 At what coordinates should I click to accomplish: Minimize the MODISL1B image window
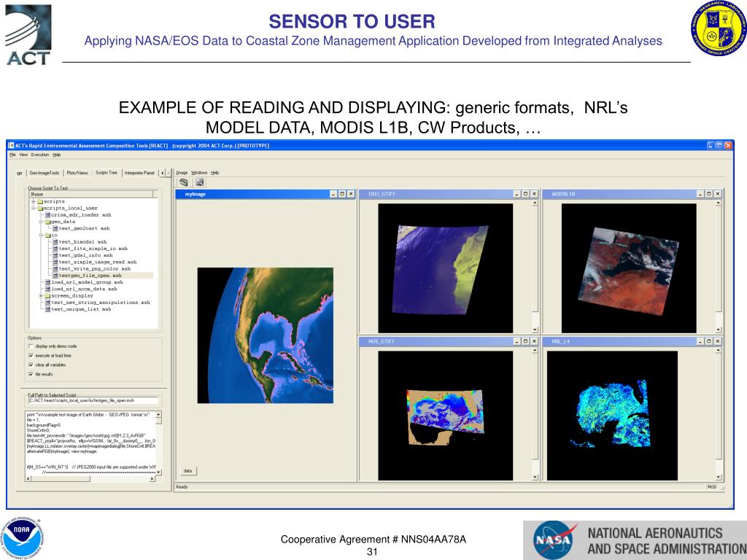click(700, 194)
